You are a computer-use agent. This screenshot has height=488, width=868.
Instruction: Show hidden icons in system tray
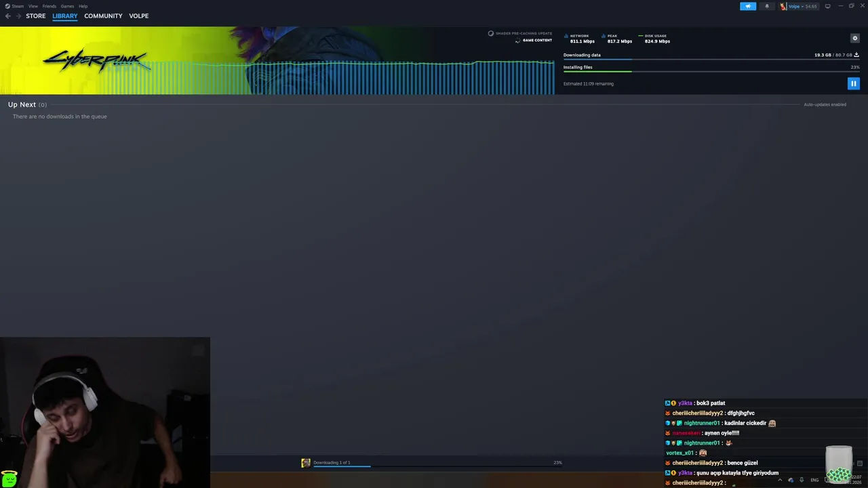(780, 480)
